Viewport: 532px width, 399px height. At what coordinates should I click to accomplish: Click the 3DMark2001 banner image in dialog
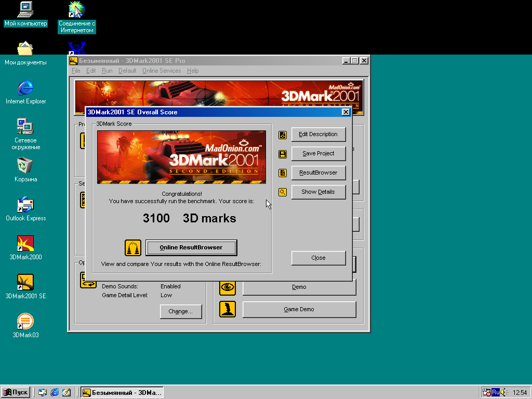(181, 157)
